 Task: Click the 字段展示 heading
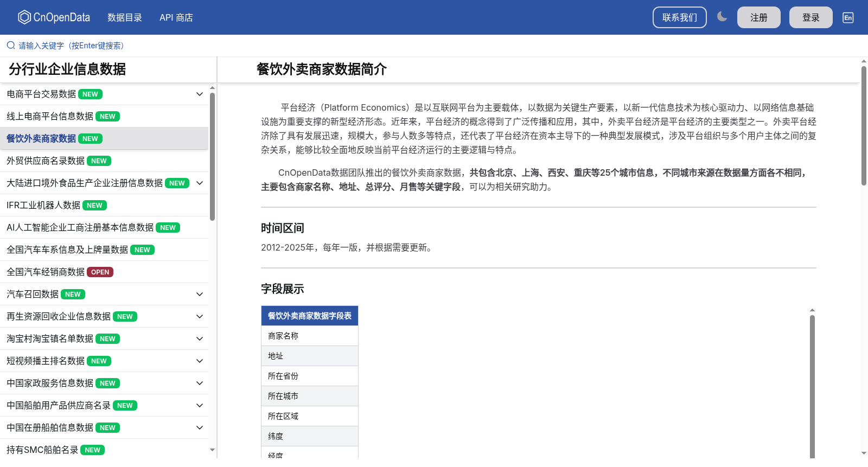tap(283, 289)
